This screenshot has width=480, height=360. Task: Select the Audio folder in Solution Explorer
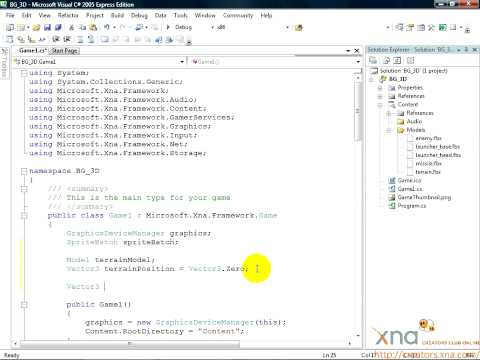(x=414, y=121)
